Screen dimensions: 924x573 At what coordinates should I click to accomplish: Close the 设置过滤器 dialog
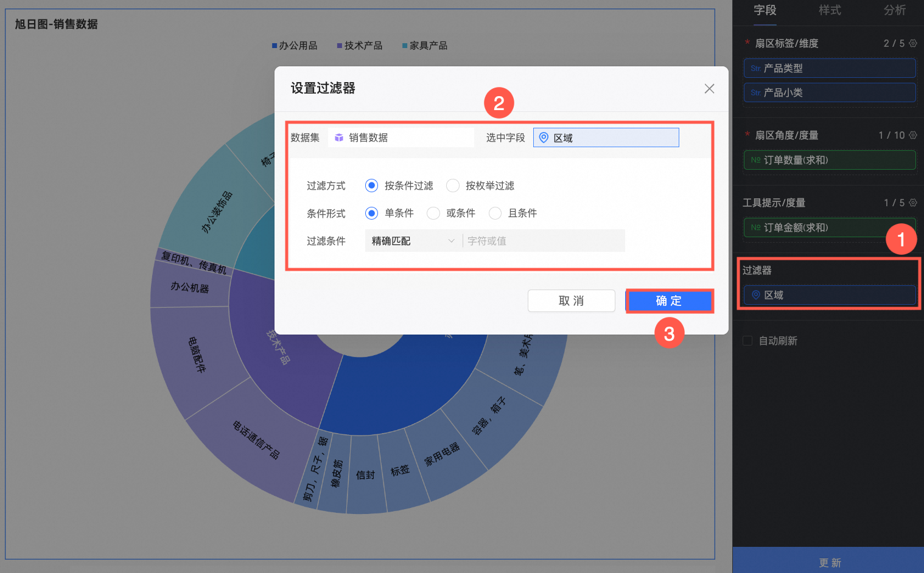point(709,89)
